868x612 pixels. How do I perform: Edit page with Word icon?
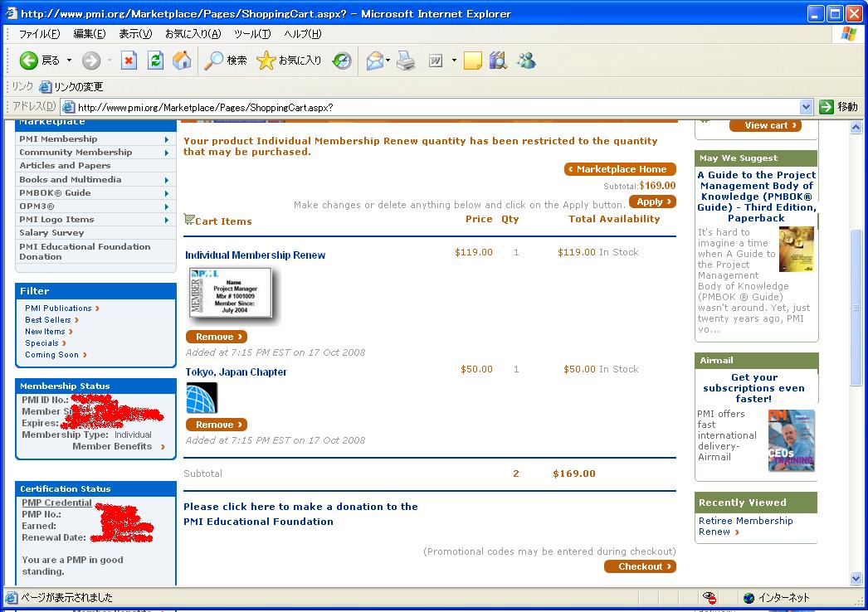436,61
